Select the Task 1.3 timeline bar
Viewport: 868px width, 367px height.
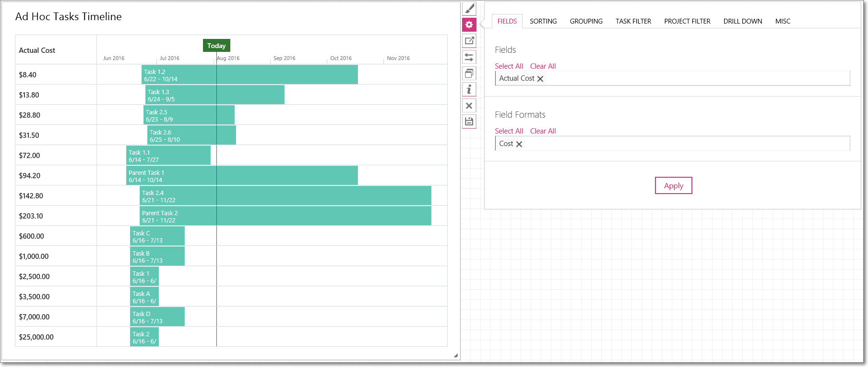(215, 95)
